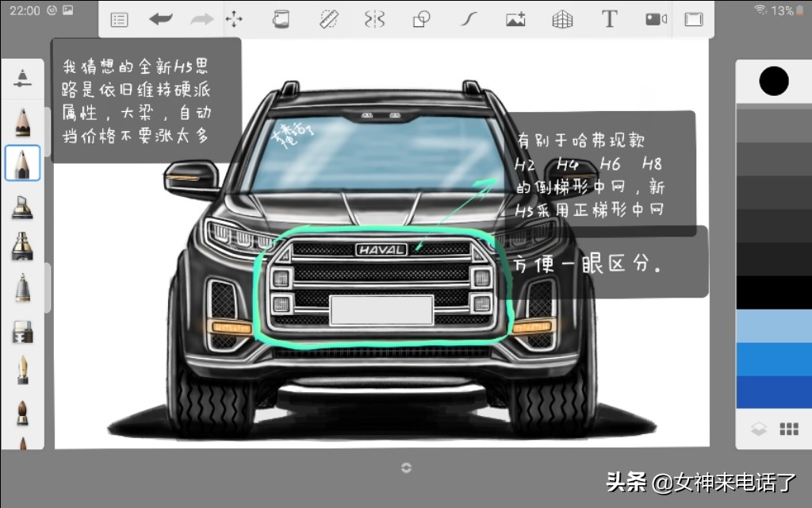Toggle the Symmetry tool
The width and height of the screenshot is (812, 508).
click(x=374, y=20)
